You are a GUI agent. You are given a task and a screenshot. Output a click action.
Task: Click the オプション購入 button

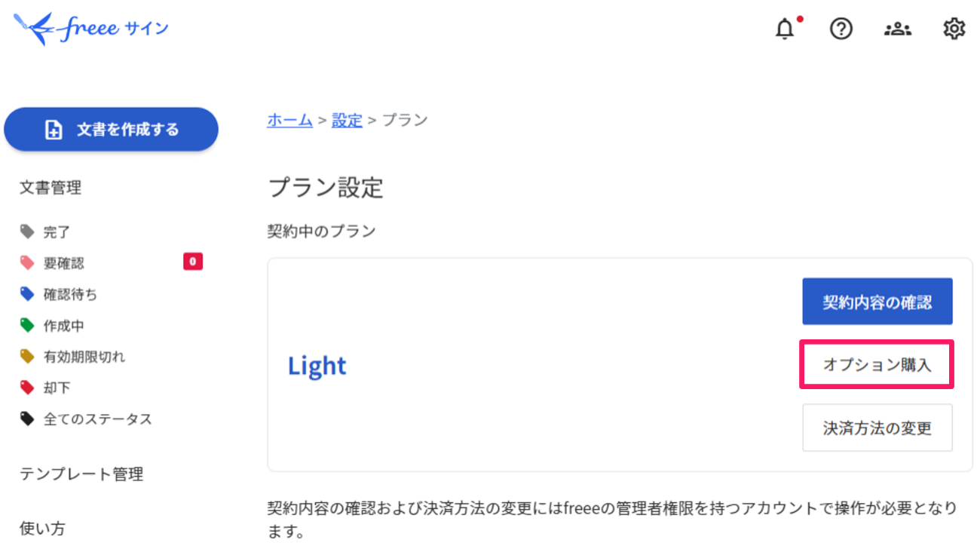[x=877, y=365]
